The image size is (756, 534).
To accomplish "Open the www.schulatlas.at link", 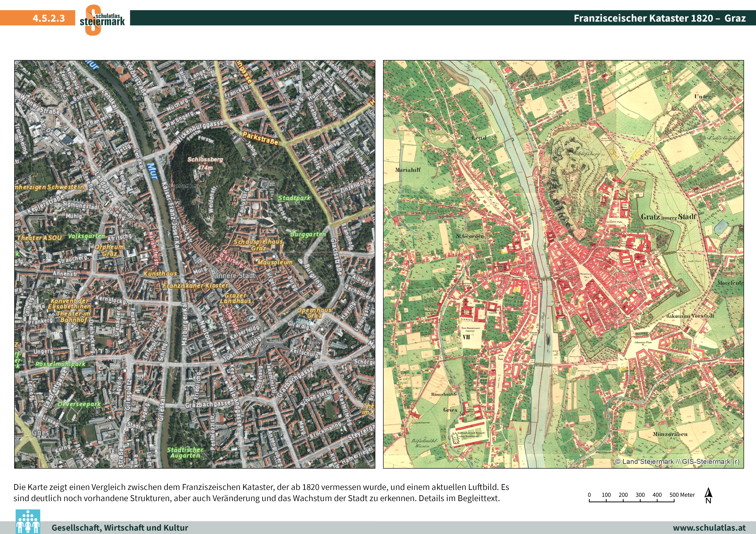I will pos(709,528).
